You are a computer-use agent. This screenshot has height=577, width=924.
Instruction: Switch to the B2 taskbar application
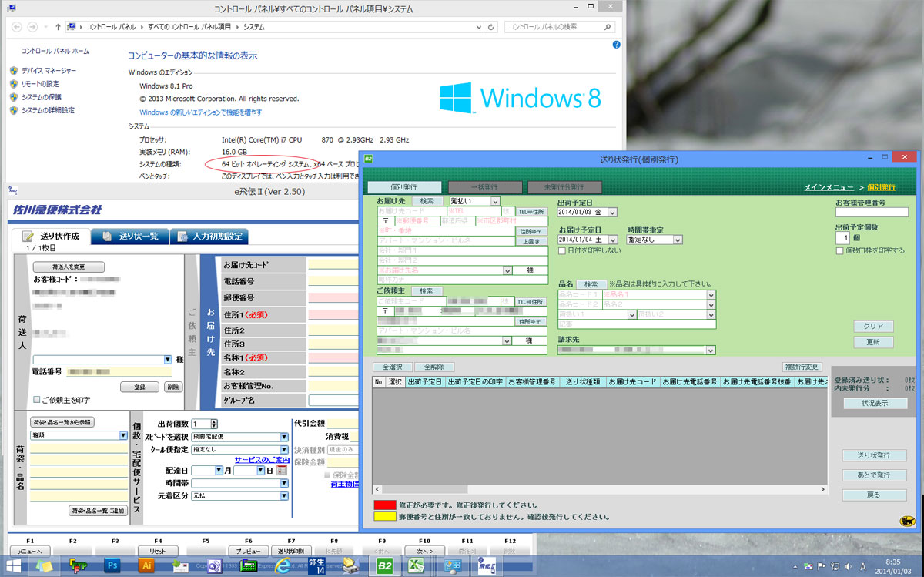383,565
